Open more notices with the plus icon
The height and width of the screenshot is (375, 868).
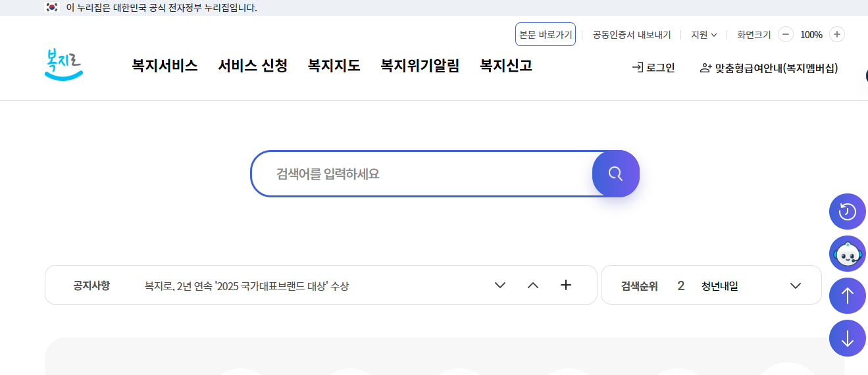point(566,285)
